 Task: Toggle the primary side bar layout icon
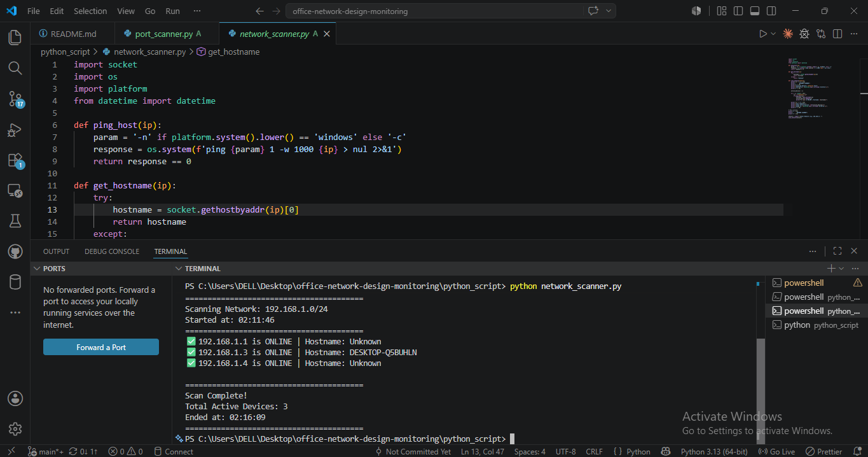(x=738, y=11)
